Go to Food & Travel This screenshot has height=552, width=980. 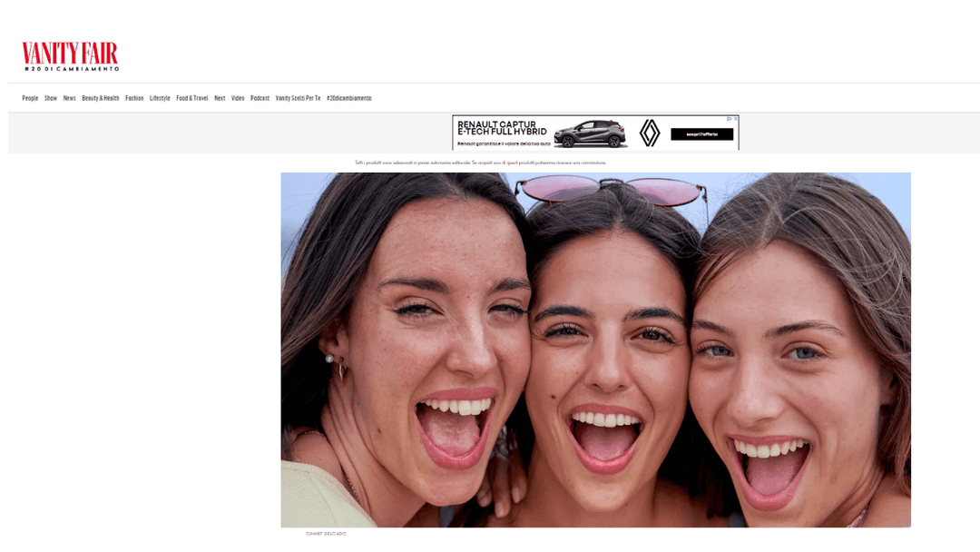coord(191,98)
